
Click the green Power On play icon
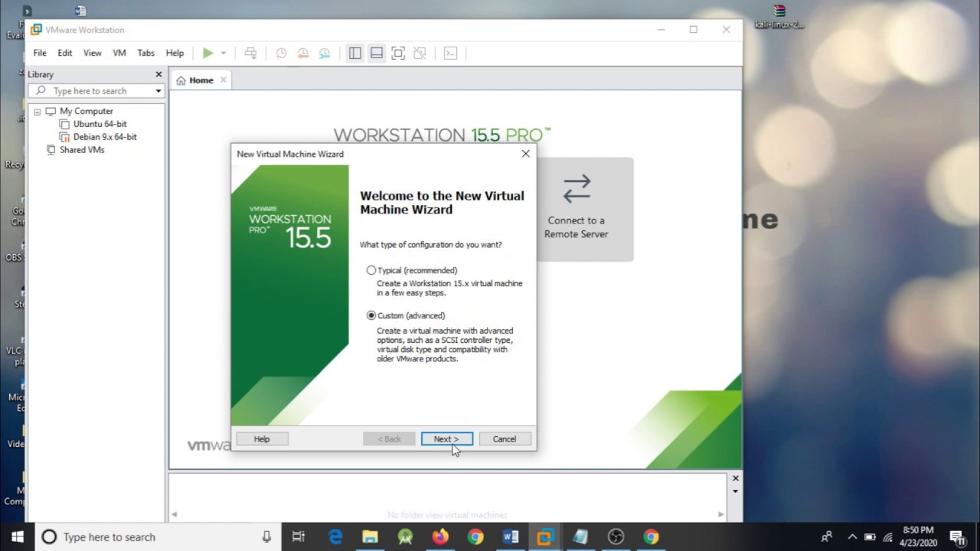pos(207,53)
